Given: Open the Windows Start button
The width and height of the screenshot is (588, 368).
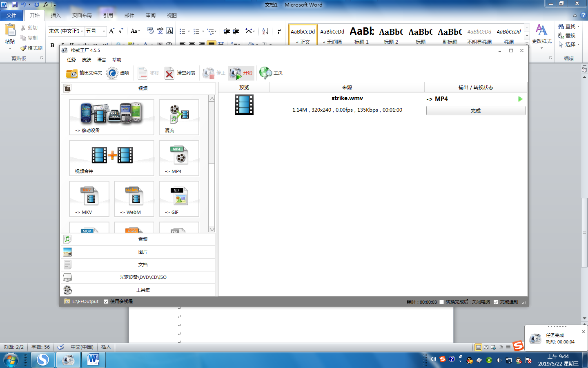Looking at the screenshot, I should click(x=11, y=360).
